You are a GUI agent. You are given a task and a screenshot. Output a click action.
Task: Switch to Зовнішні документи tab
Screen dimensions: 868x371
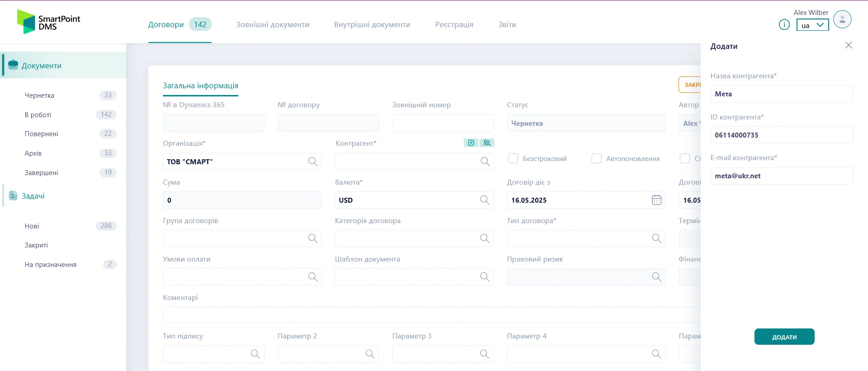pyautogui.click(x=272, y=24)
